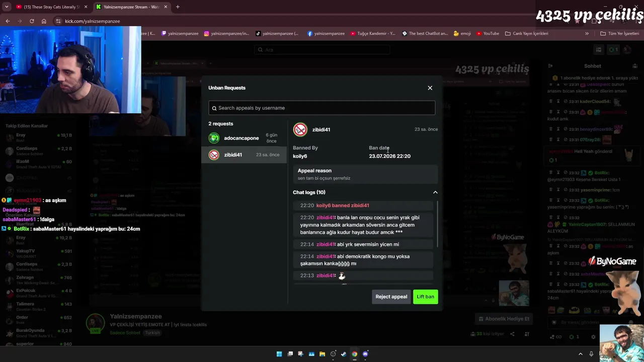The height and width of the screenshot is (362, 644).
Task: Switch to Chrome on the taskbar
Action: [355, 354]
